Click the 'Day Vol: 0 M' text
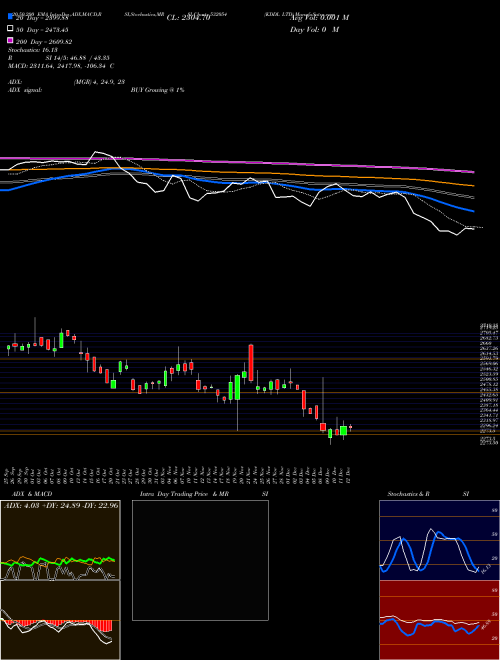This screenshot has width=500, height=660. click(x=314, y=29)
